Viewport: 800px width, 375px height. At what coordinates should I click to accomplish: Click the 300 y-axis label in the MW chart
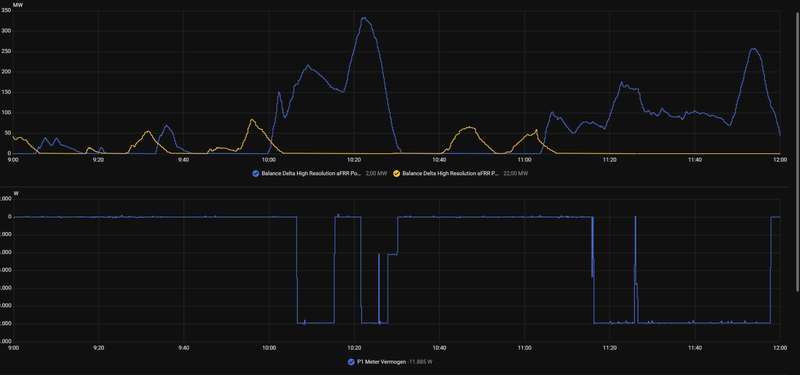click(6, 31)
